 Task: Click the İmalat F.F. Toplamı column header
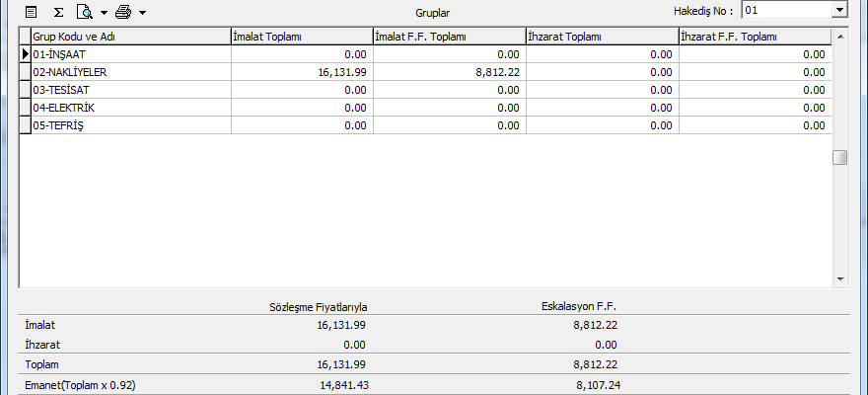(x=449, y=37)
